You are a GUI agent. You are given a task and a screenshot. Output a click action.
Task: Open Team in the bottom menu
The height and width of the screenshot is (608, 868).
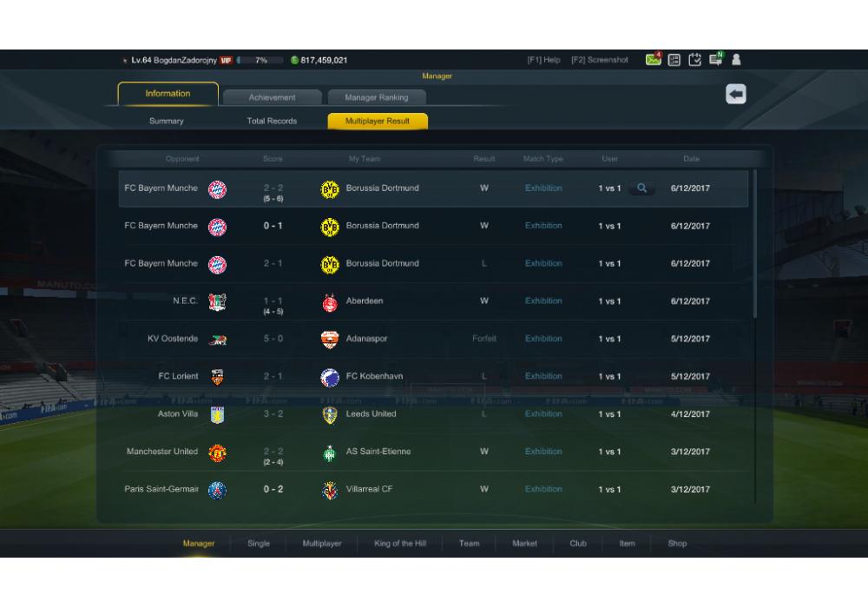point(470,543)
